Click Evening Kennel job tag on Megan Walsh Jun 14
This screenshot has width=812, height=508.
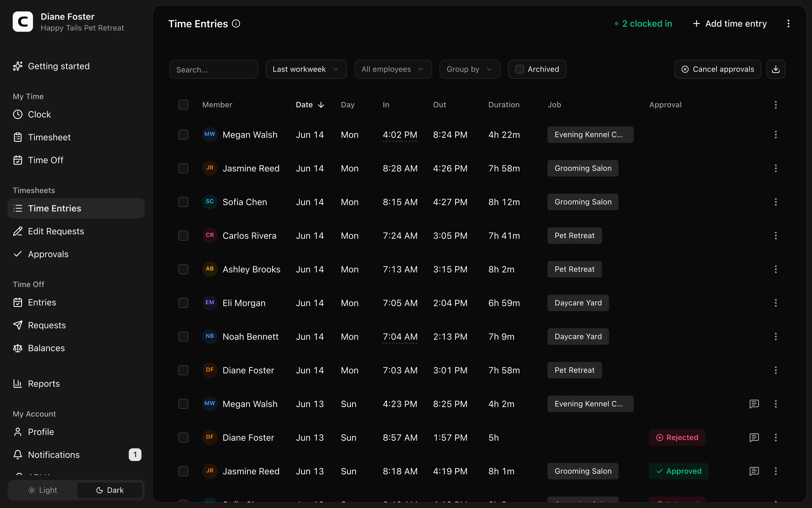(590, 135)
